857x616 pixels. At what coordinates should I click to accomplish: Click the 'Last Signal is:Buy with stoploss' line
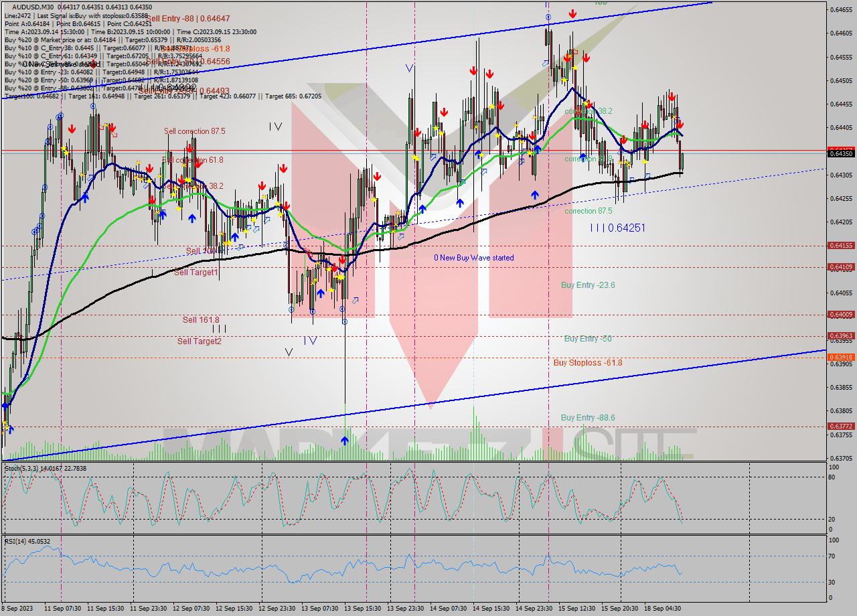tap(76, 15)
